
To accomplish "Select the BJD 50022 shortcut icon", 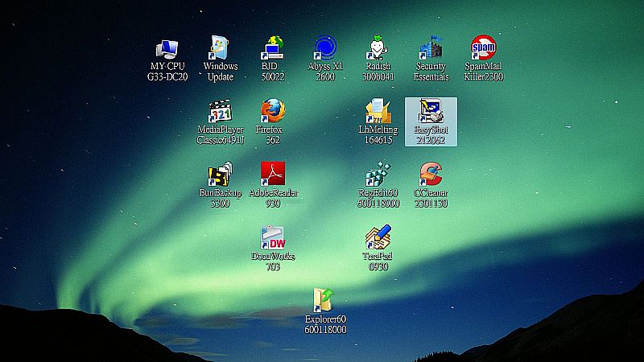I will (273, 49).
